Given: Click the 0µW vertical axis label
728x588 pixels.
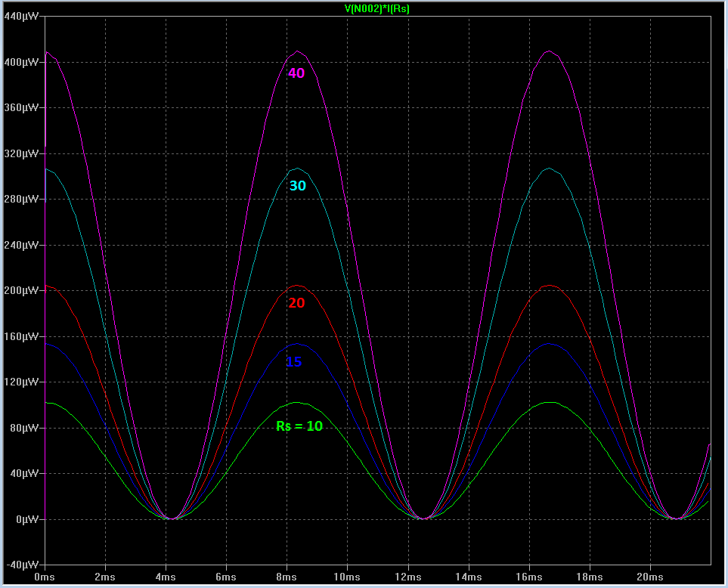Looking at the screenshot, I should click(x=27, y=519).
